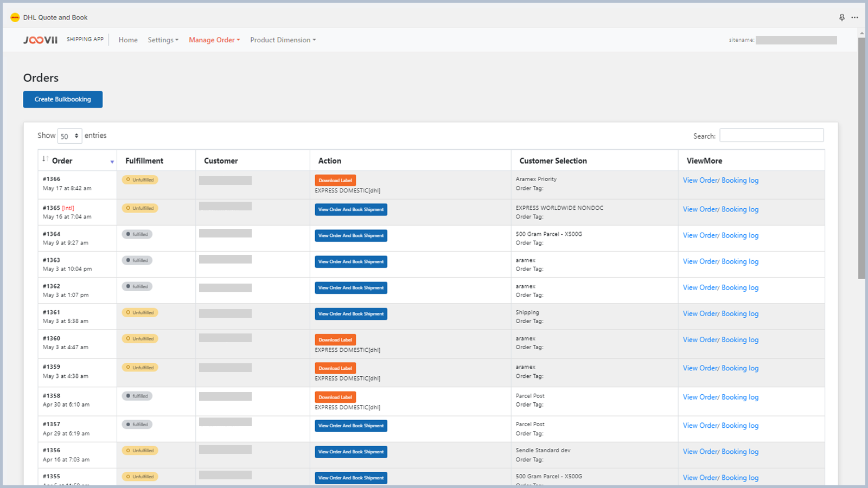Image resolution: width=868 pixels, height=488 pixels.
Task: Open the three-dots more options menu
Action: (x=855, y=17)
